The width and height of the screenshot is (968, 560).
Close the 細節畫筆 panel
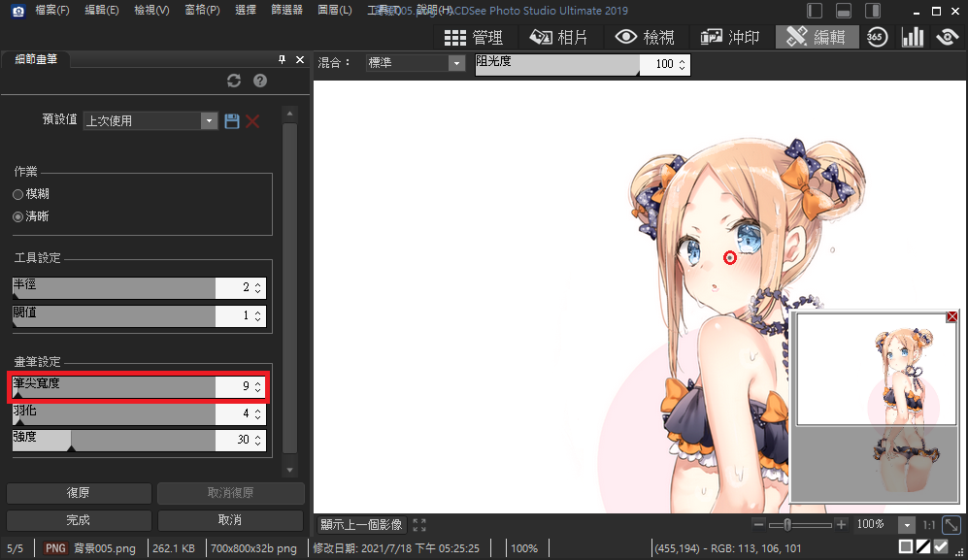point(300,59)
